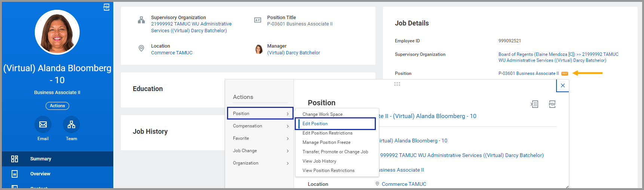
Task: Click the Team org chart icon
Action: pyautogui.click(x=71, y=124)
